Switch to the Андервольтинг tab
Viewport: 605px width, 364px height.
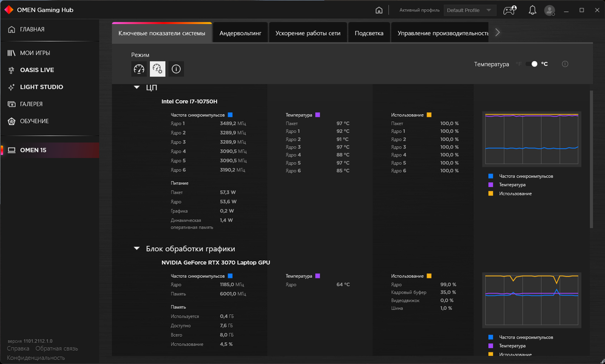coord(240,33)
